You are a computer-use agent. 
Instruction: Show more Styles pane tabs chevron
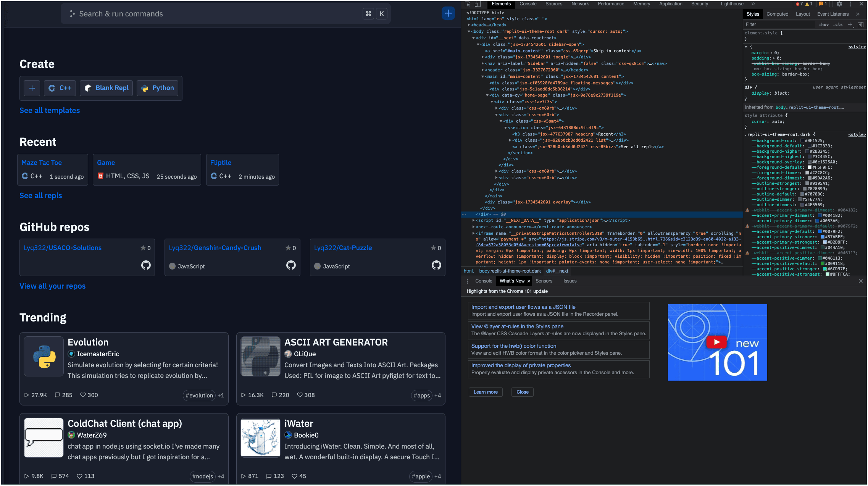pos(858,14)
